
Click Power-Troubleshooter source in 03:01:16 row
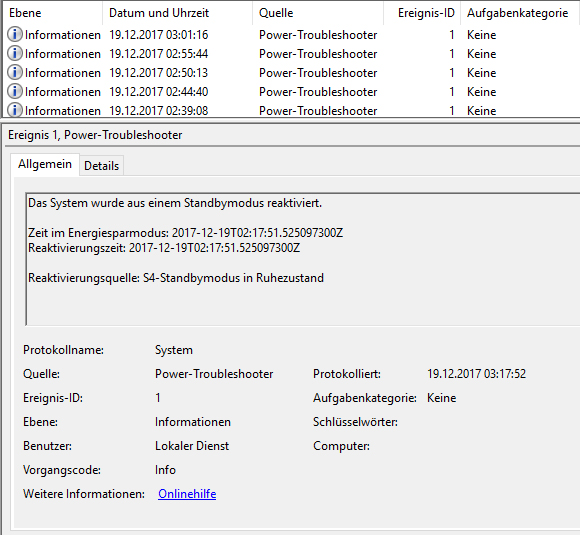click(x=318, y=35)
